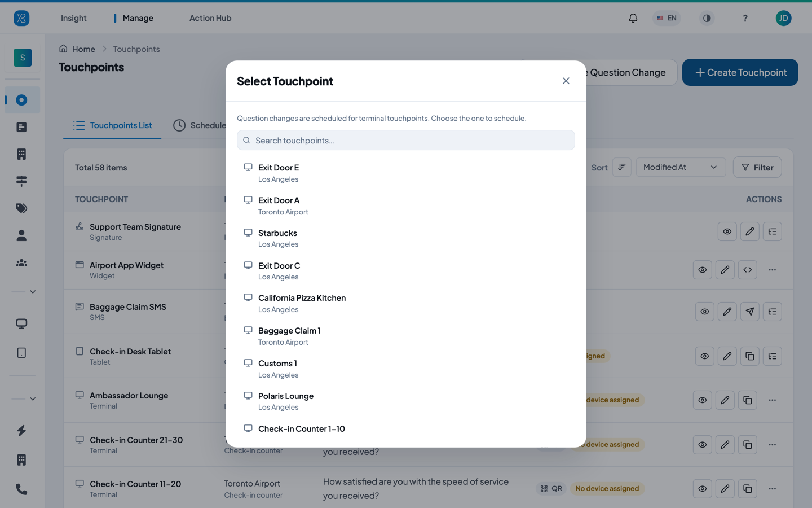
Task: Open building icon in sidebar
Action: 22,154
